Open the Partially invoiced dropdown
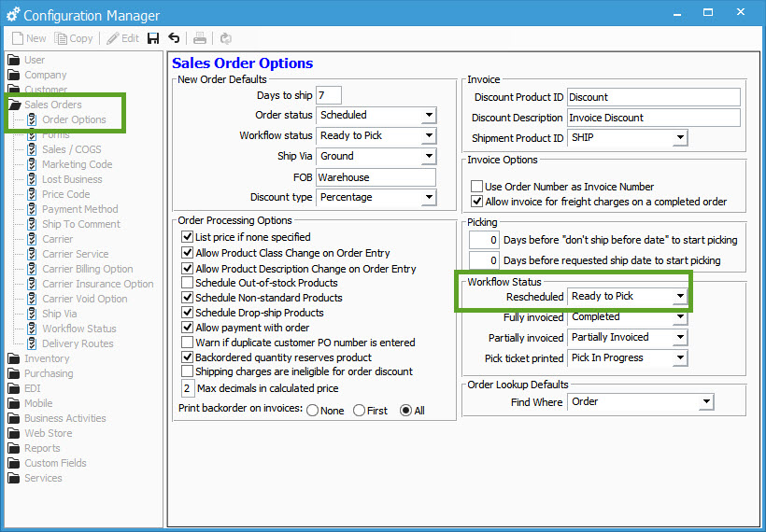Image resolution: width=766 pixels, height=532 pixels. (x=680, y=337)
